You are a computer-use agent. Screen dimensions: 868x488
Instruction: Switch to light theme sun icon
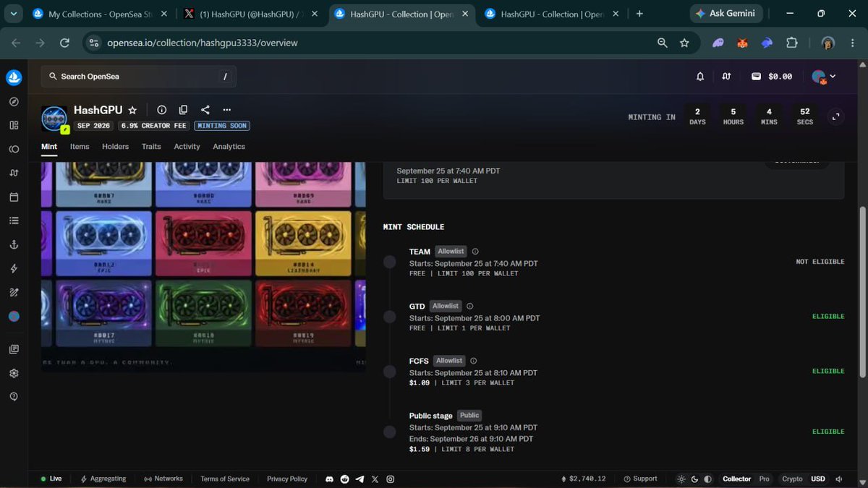tap(681, 479)
